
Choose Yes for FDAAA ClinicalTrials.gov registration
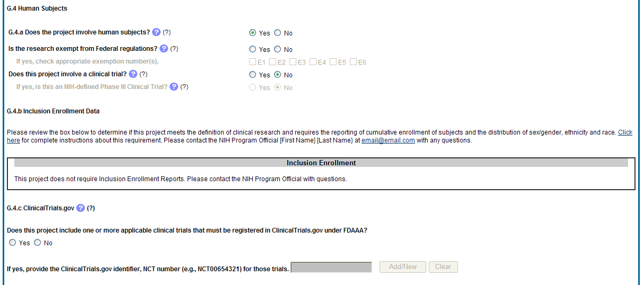13,243
